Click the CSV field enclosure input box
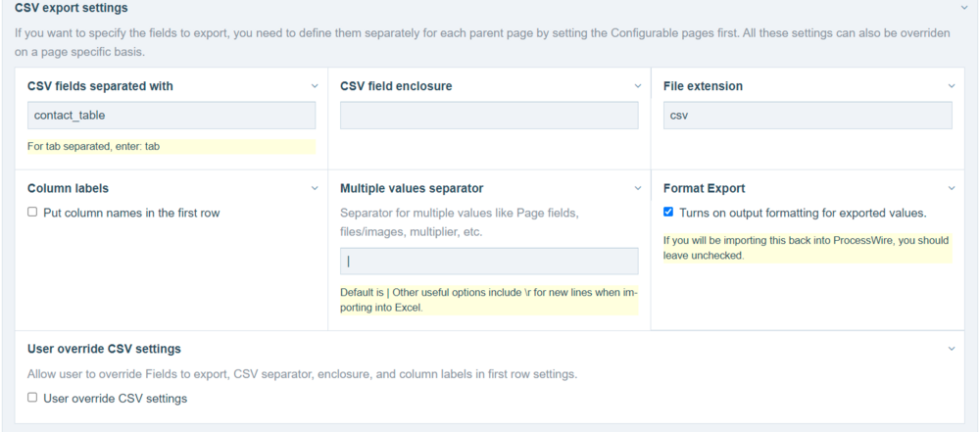The image size is (980, 432). [x=489, y=116]
